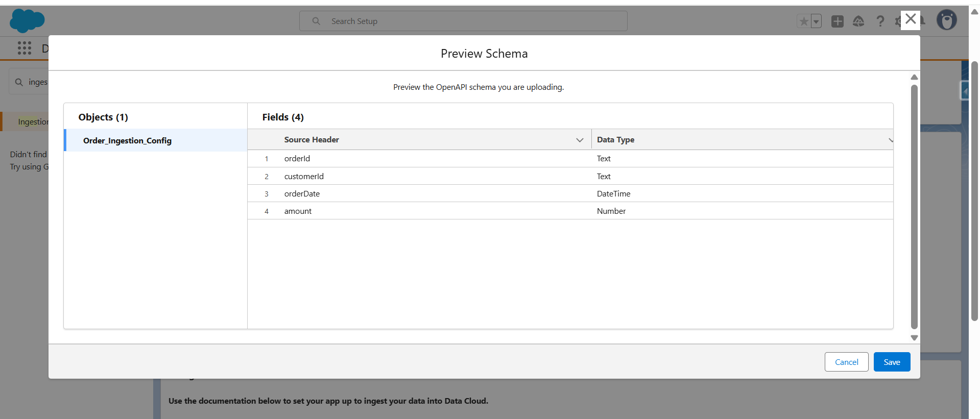Screen dimensions: 980x419
Task: Close the Preview Schema dialog
Action: tap(910, 20)
